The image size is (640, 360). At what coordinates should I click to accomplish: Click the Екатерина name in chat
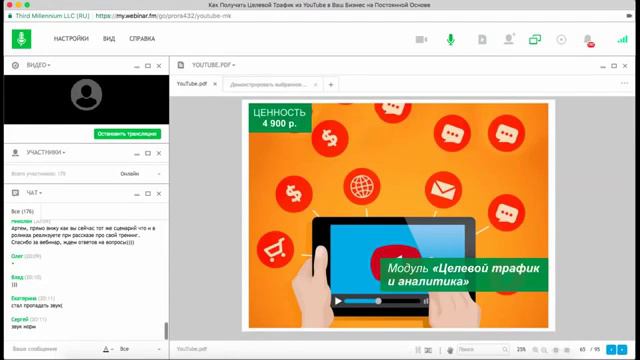pyautogui.click(x=24, y=298)
